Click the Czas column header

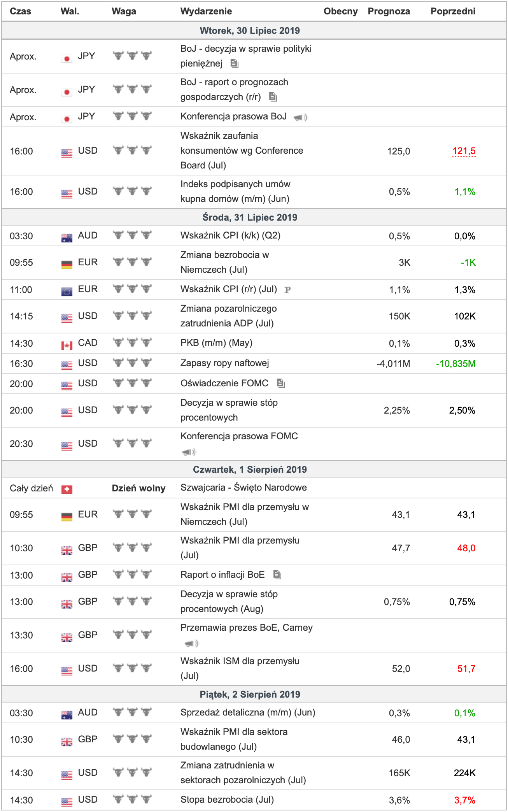pyautogui.click(x=20, y=11)
